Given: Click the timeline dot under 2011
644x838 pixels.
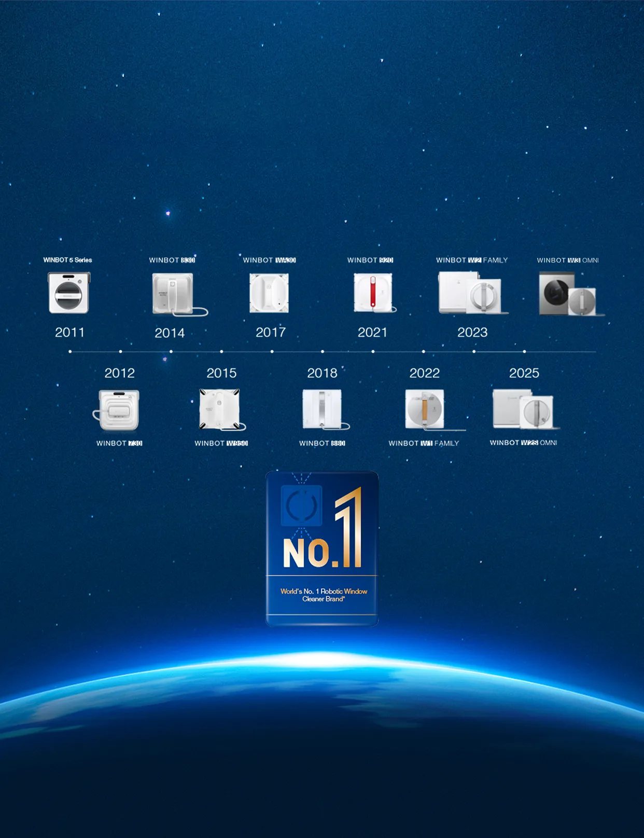Looking at the screenshot, I should click(x=70, y=352).
